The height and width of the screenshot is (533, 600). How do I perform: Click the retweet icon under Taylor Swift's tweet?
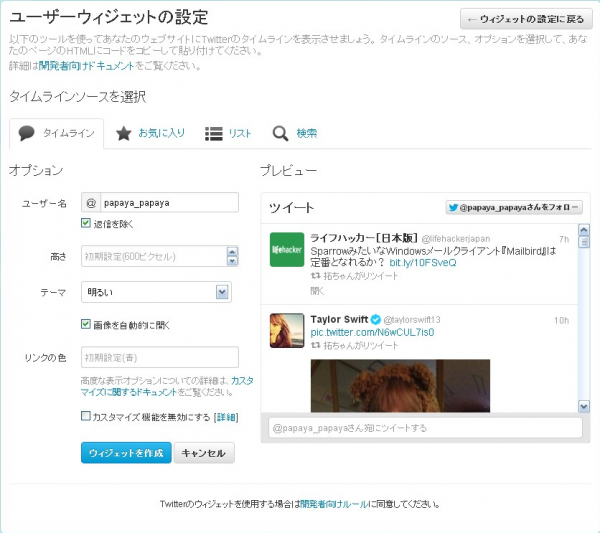pos(315,345)
